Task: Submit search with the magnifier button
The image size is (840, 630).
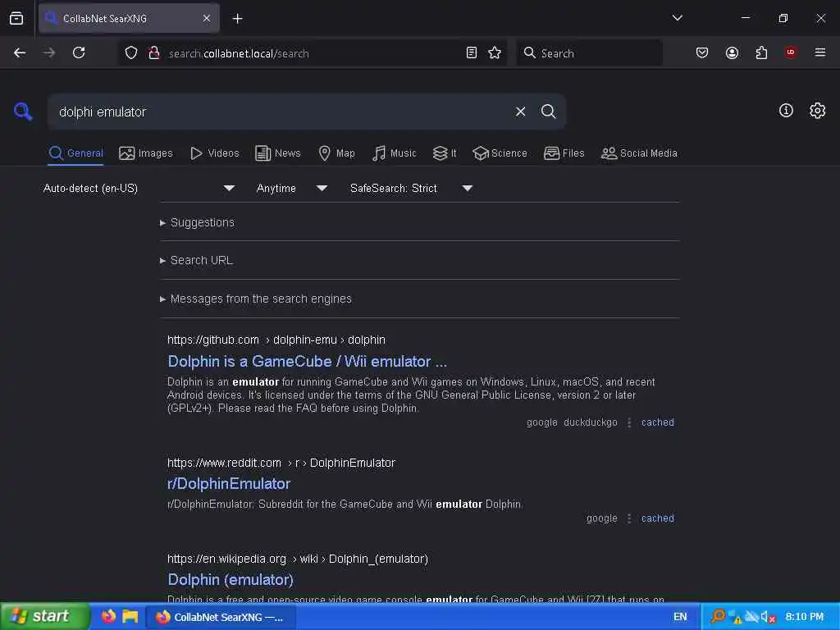Action: pyautogui.click(x=548, y=112)
